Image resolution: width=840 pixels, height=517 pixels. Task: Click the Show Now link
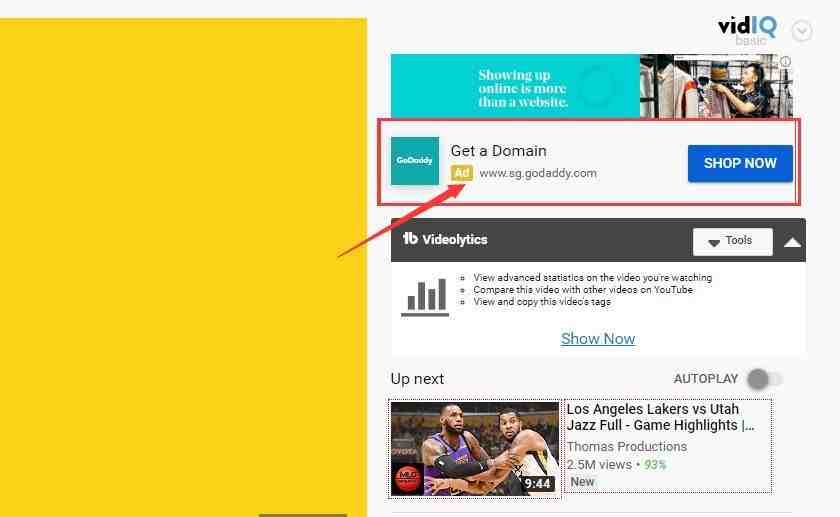coord(598,339)
